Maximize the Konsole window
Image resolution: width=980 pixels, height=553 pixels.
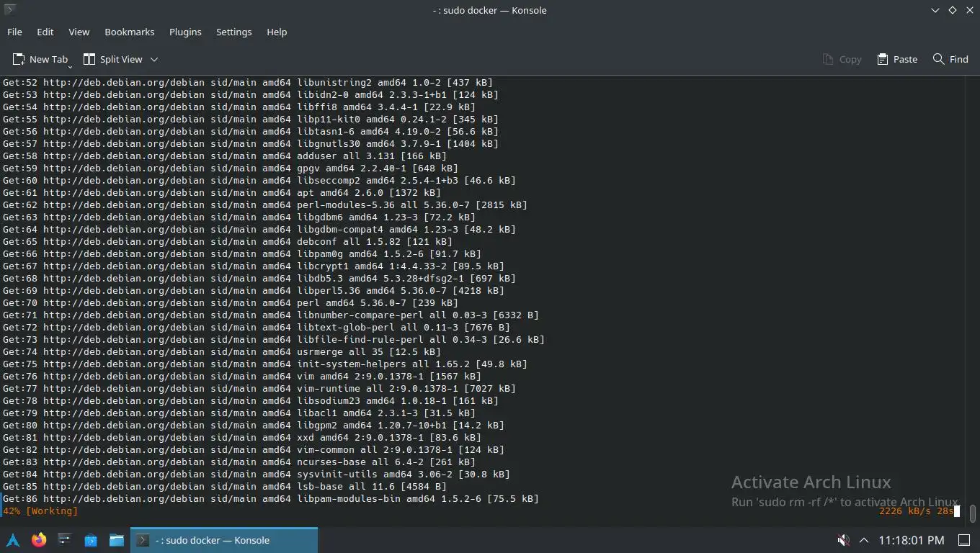(952, 10)
